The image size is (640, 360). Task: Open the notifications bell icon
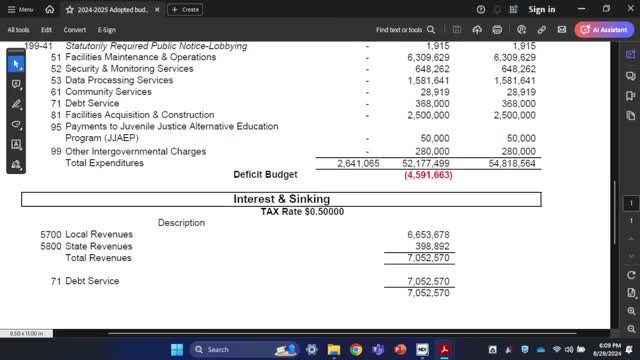coord(497,9)
